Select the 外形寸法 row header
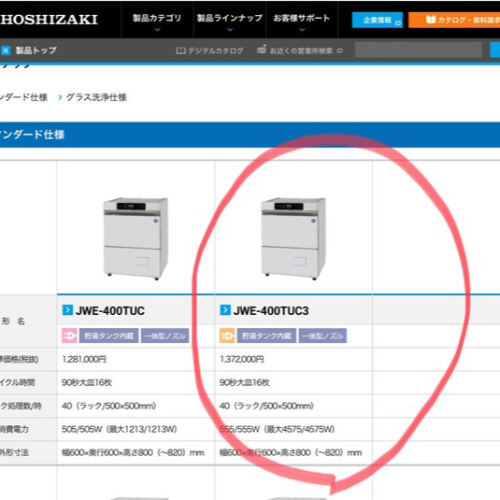The height and width of the screenshot is (500, 500). [14, 453]
